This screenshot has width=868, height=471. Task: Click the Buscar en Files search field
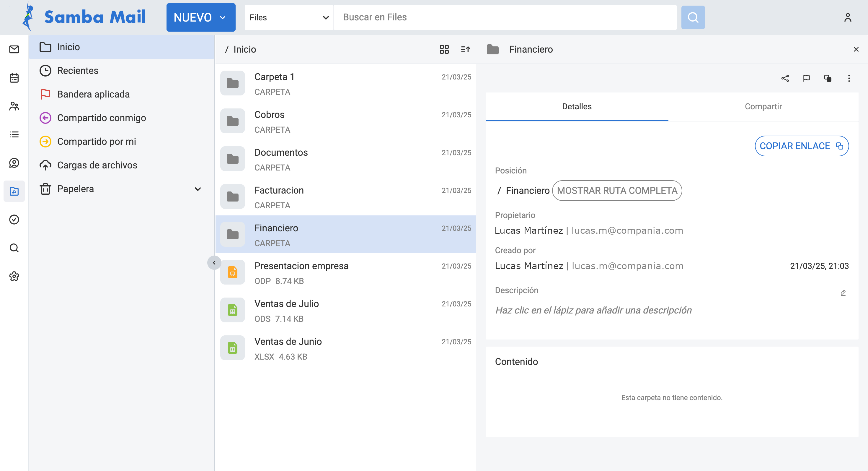tap(505, 17)
